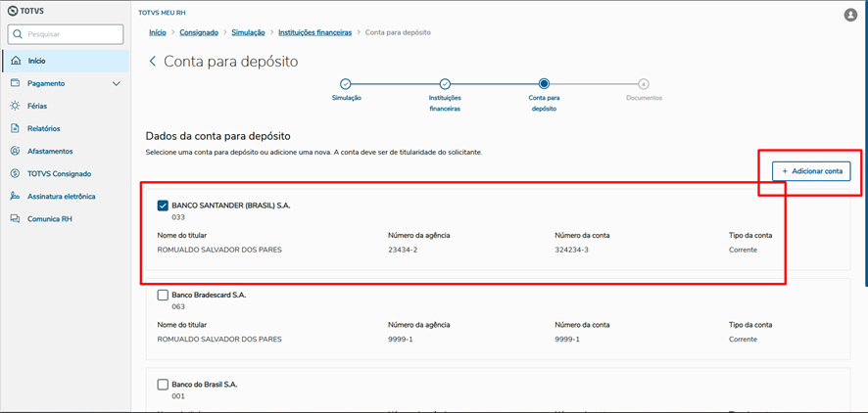Open Relatórios in the sidebar
The height and width of the screenshot is (413, 868).
coord(66,128)
